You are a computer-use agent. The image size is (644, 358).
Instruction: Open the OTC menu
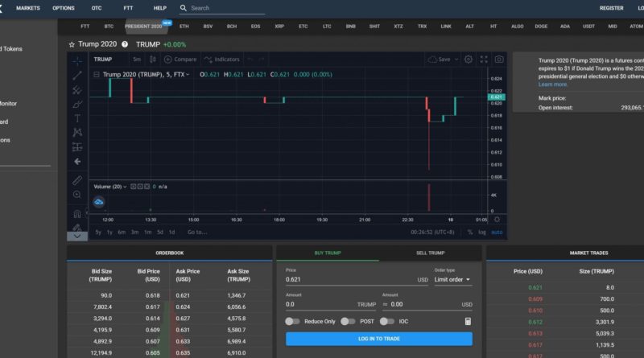click(x=97, y=8)
